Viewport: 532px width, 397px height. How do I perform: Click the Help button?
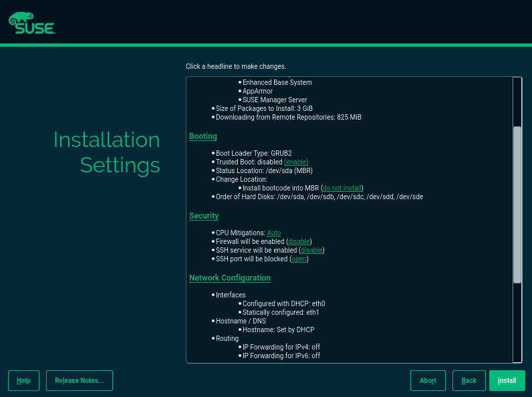(23, 381)
